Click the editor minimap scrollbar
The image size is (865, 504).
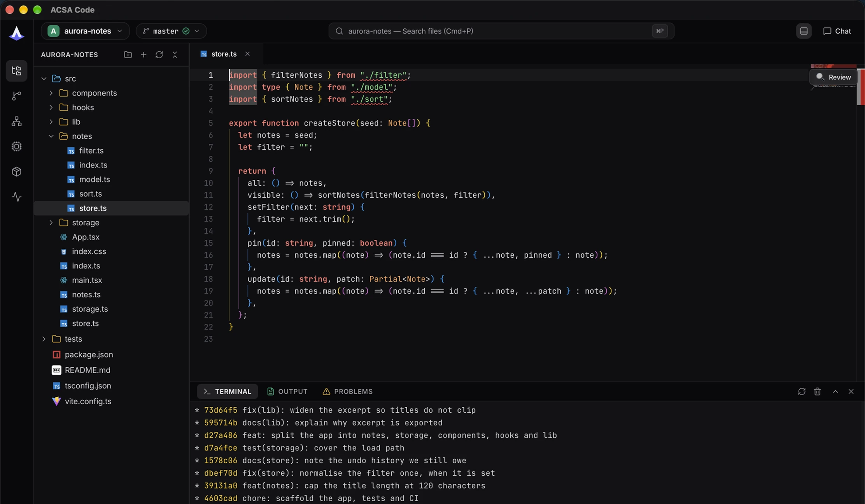[860, 86]
